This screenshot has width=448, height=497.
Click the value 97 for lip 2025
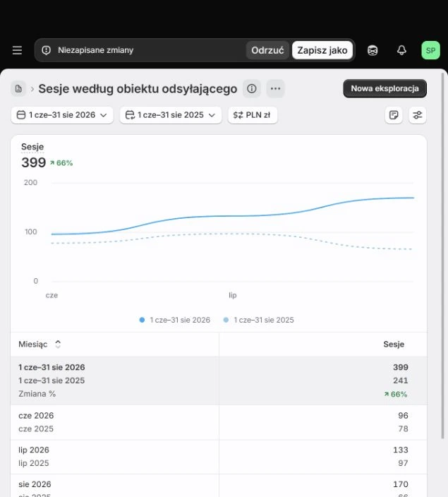pos(403,463)
